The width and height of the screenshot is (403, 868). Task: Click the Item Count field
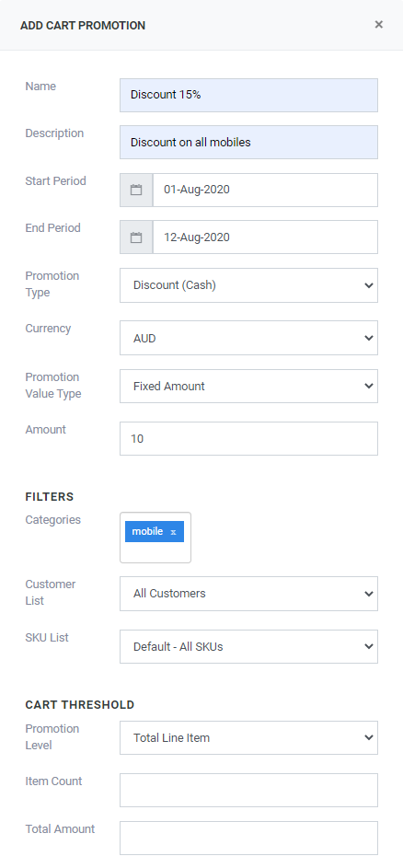pyautogui.click(x=248, y=791)
